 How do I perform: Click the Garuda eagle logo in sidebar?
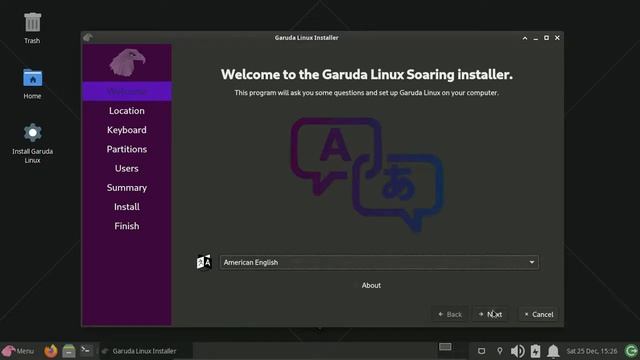(127, 62)
